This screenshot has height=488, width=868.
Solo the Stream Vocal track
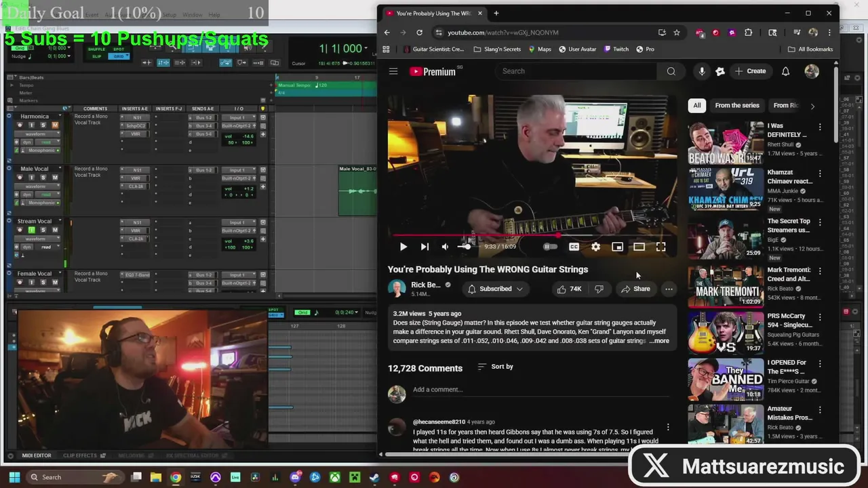[x=43, y=230]
